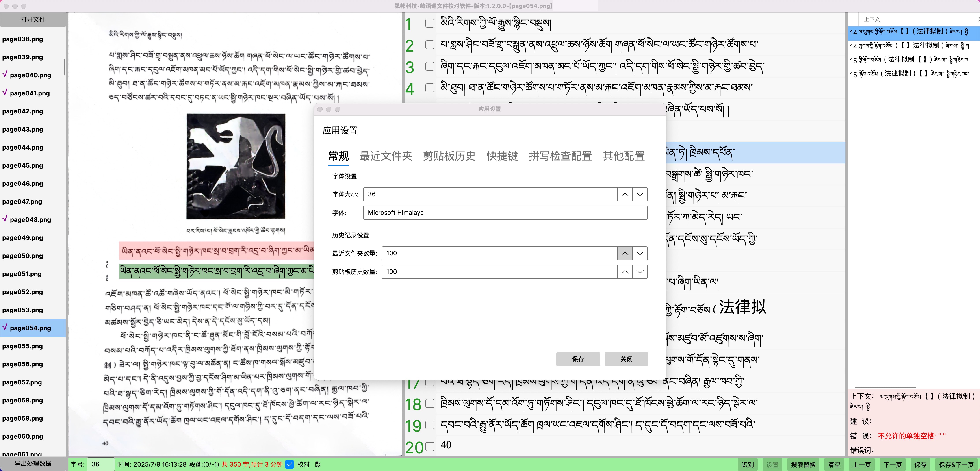Click the 关闭 button in settings dialog
Viewport: 980px width, 471px height.
click(626, 359)
